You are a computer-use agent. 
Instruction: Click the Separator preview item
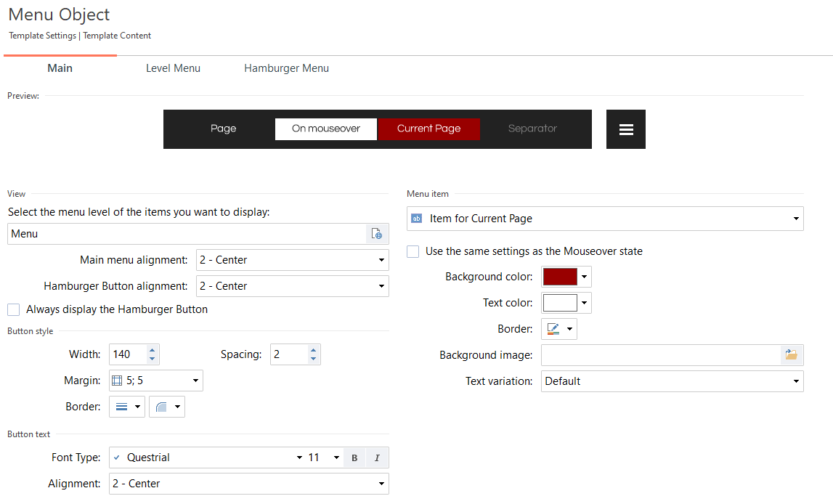click(532, 129)
